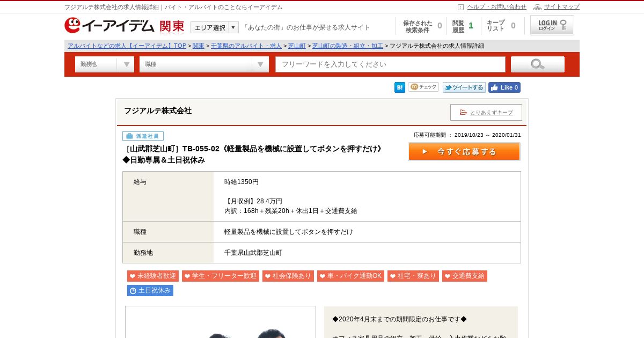Open 芝山町の製造・組立・加工 breadcrumb

(x=348, y=46)
